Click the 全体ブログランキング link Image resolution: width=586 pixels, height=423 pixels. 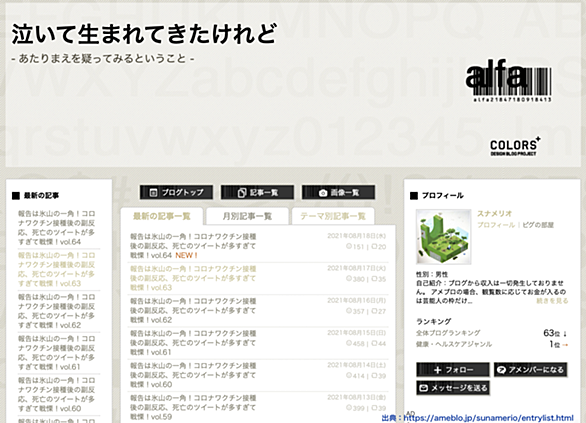[448, 333]
